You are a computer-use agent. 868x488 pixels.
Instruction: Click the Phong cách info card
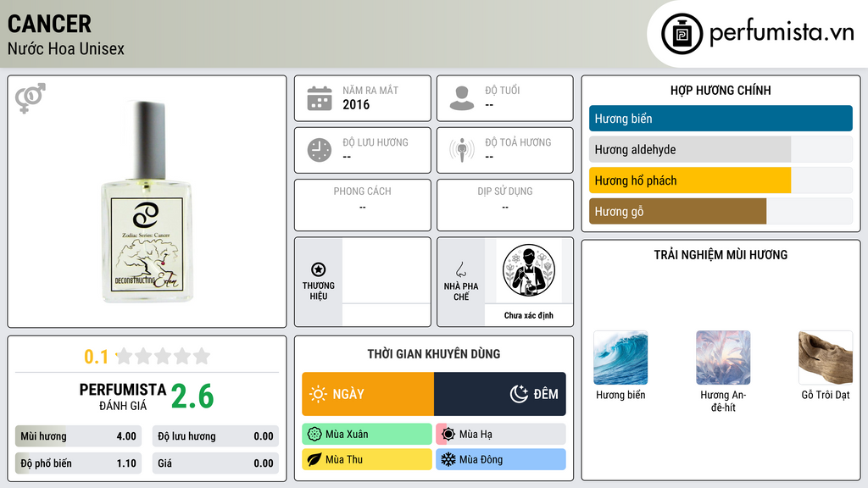[363, 205]
